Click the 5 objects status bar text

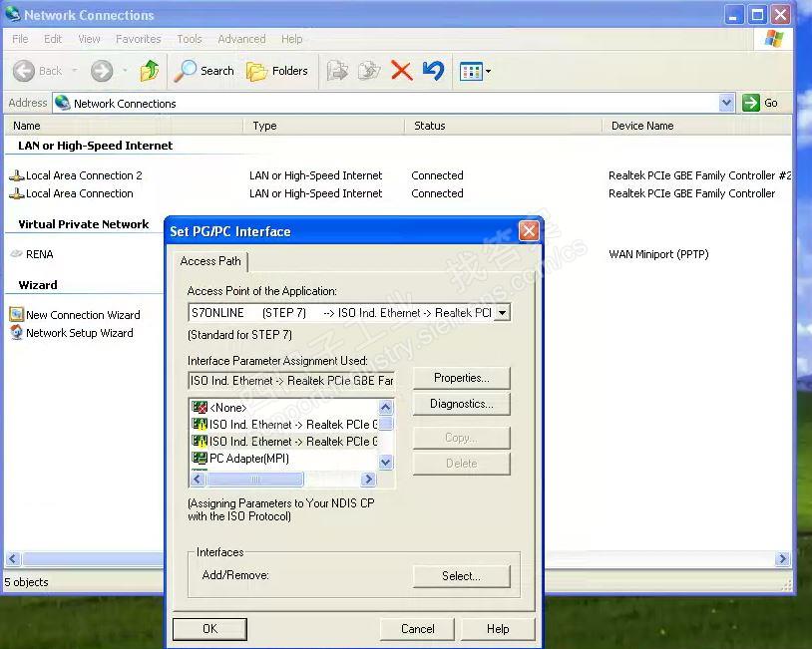[26, 582]
